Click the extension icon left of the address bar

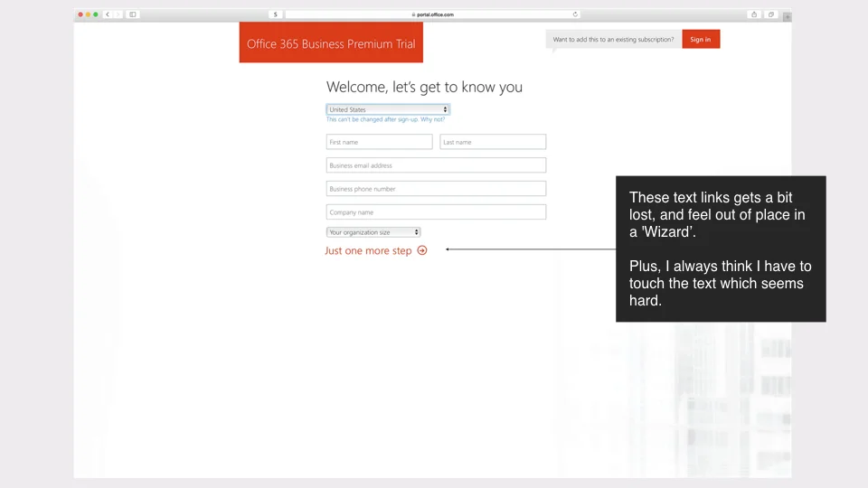point(275,14)
